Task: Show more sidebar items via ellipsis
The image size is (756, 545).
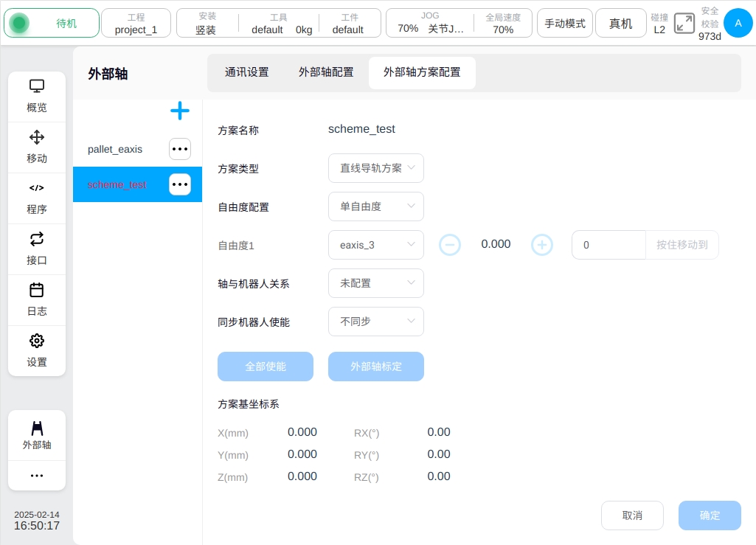Action: (37, 476)
